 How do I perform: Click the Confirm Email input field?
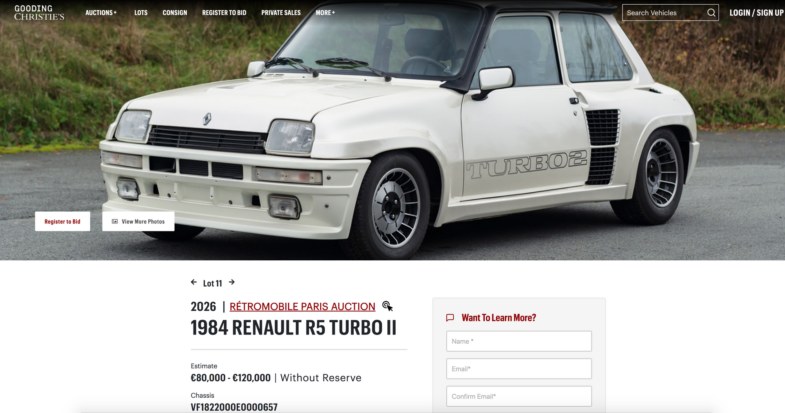[x=519, y=396]
